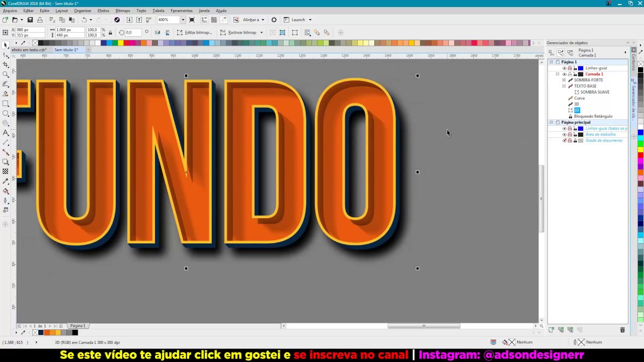Viewport: 644px width, 362px height.
Task: Select the Bloqueado Retângulo object
Action: 593,116
